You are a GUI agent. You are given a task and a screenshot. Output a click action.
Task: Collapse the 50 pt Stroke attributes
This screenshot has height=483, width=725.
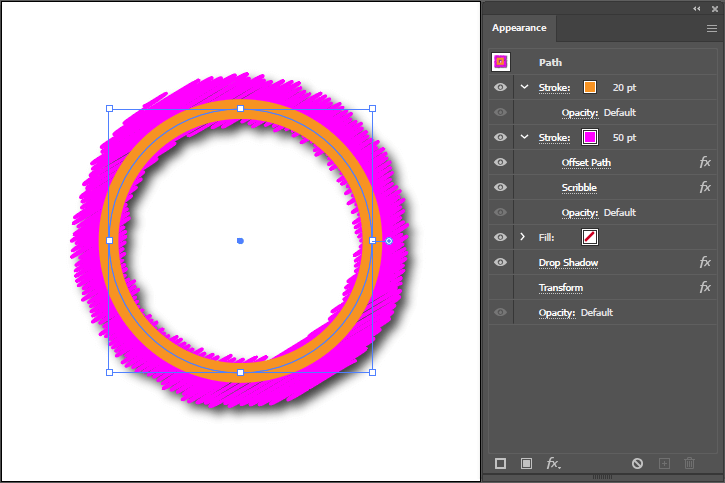click(524, 137)
